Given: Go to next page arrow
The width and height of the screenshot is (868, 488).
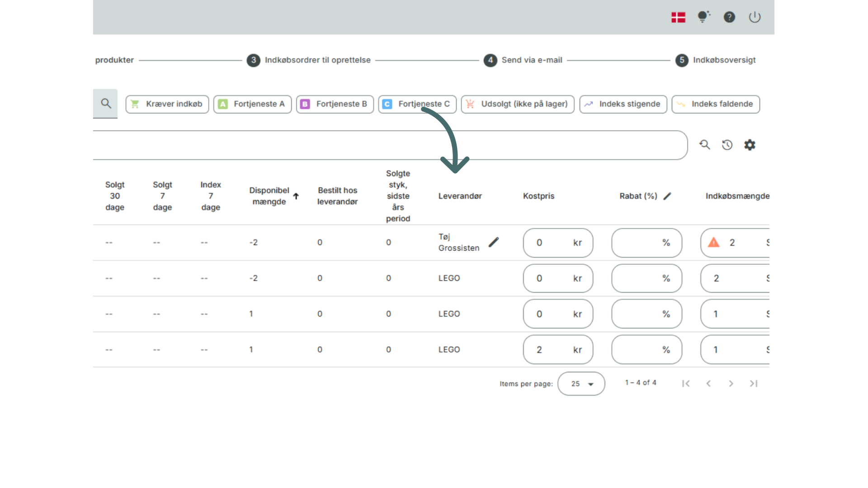Looking at the screenshot, I should [731, 384].
